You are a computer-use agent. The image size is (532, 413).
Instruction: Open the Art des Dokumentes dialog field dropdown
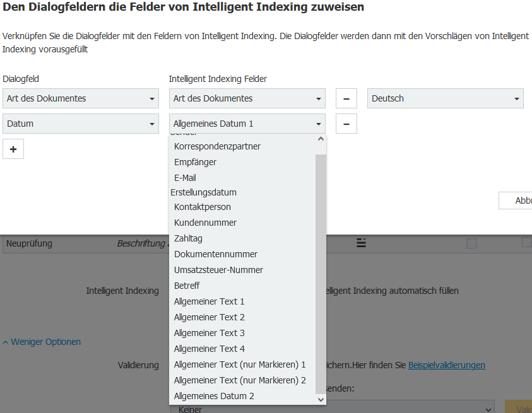point(81,99)
